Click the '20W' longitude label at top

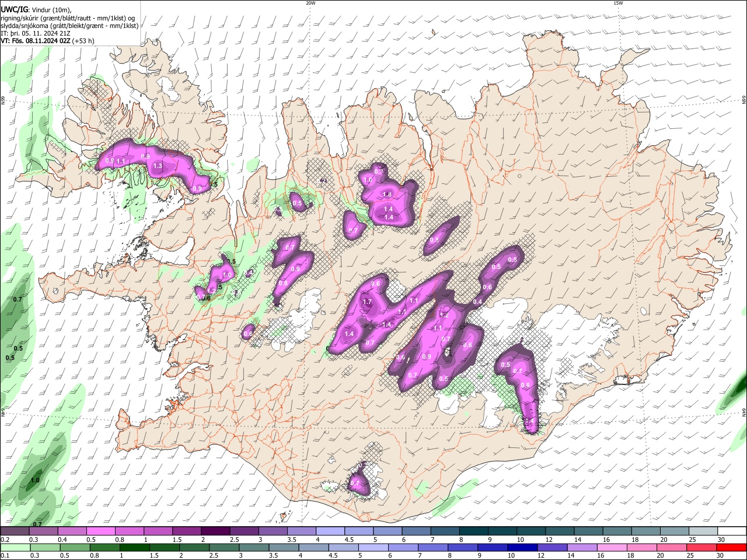310,3
